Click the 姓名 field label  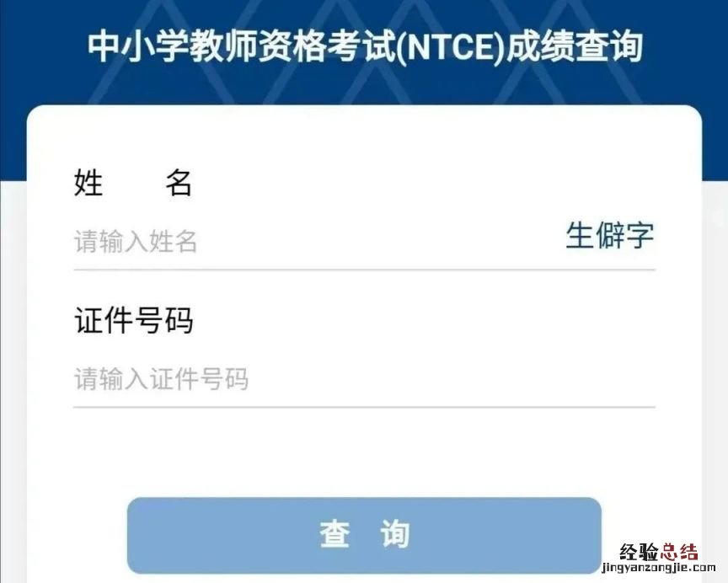point(133,183)
